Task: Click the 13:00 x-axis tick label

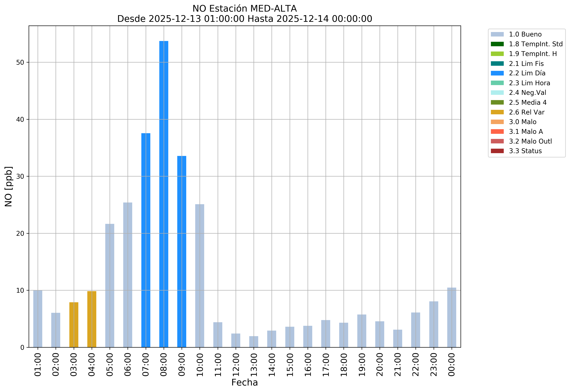Action: click(254, 365)
